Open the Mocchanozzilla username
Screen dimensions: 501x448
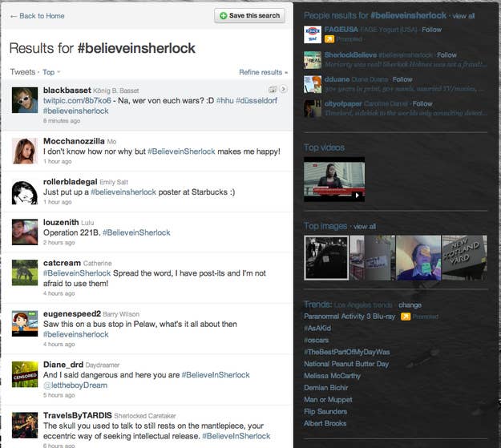(74, 141)
